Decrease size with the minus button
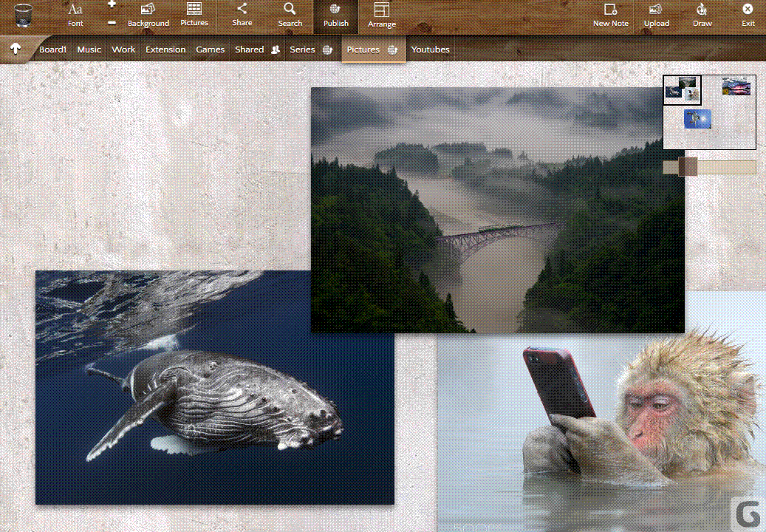The height and width of the screenshot is (532, 766). [x=112, y=23]
